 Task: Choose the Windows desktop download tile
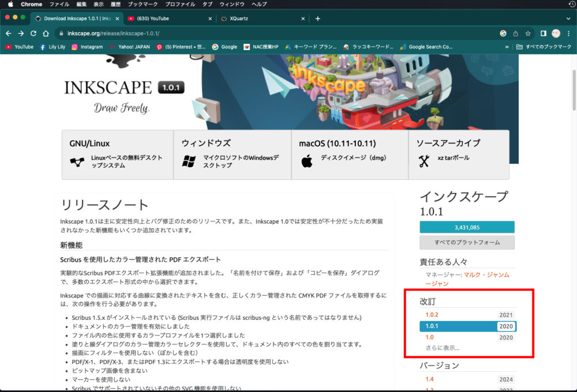[x=232, y=154]
